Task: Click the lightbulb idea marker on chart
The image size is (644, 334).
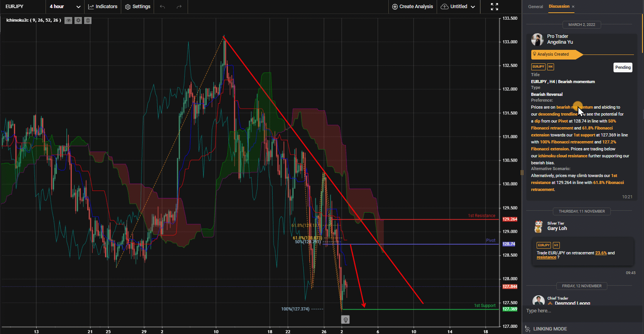Action: (346, 320)
